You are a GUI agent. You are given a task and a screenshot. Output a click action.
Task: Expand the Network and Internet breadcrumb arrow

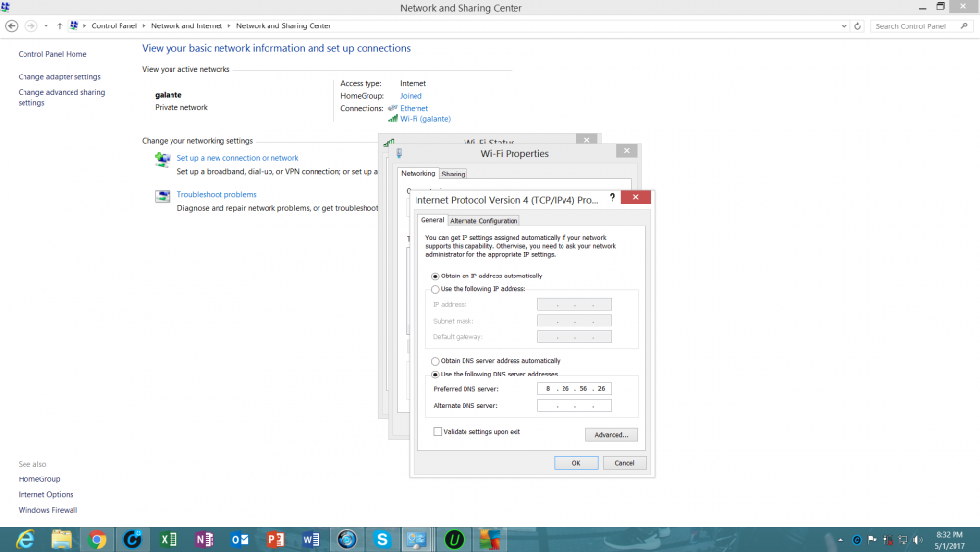[229, 26]
